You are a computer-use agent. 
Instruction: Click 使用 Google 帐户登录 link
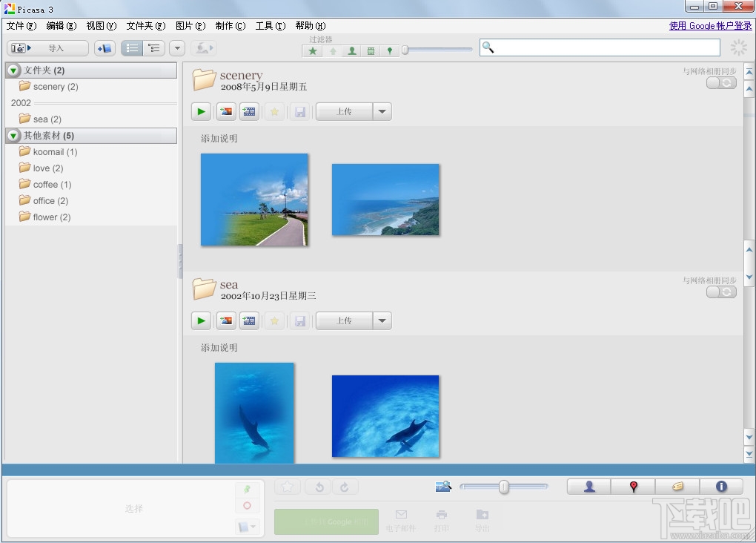tap(710, 26)
